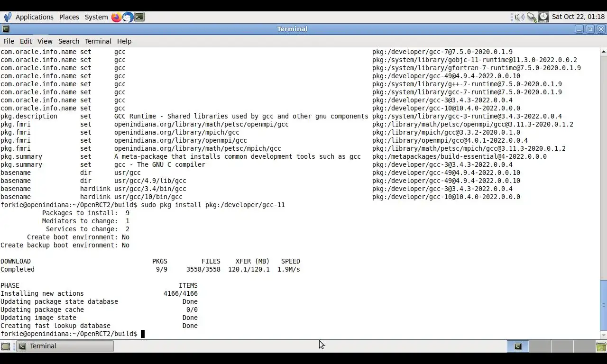The height and width of the screenshot is (364, 607).
Task: Open the Terminal menu
Action: pos(98,41)
